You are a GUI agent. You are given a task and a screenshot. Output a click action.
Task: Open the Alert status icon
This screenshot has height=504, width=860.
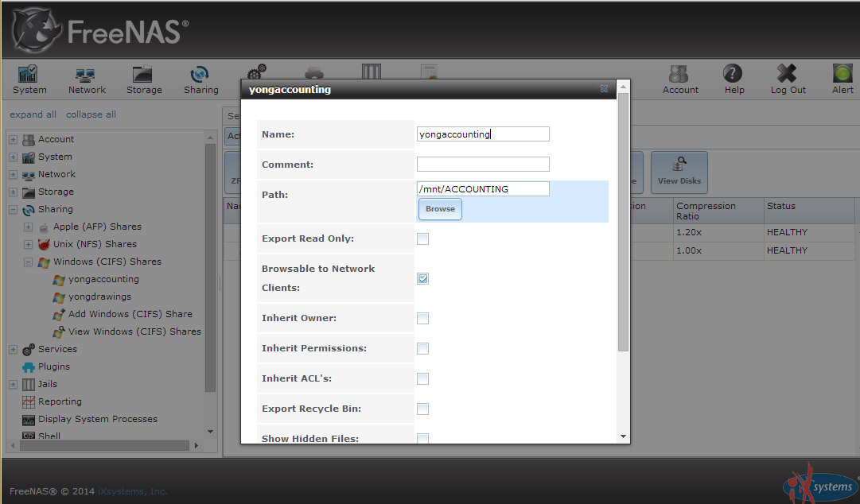(x=842, y=80)
